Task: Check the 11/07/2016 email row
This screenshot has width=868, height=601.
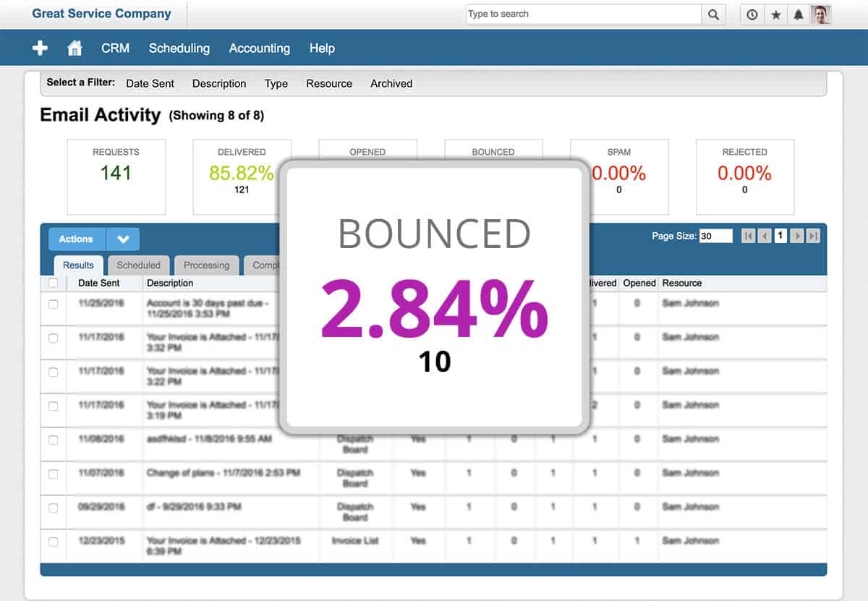Action: point(53,474)
